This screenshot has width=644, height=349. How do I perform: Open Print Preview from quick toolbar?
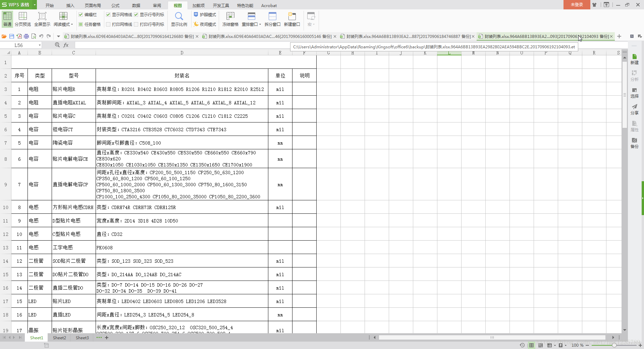tap(34, 36)
